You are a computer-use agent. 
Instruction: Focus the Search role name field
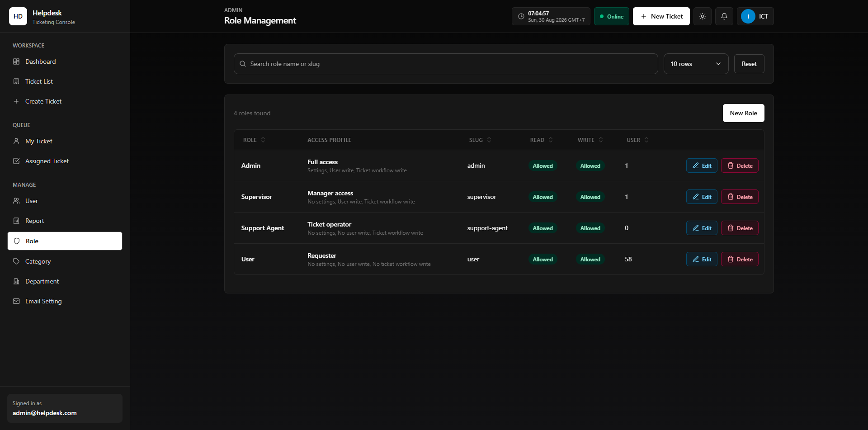[x=446, y=64]
